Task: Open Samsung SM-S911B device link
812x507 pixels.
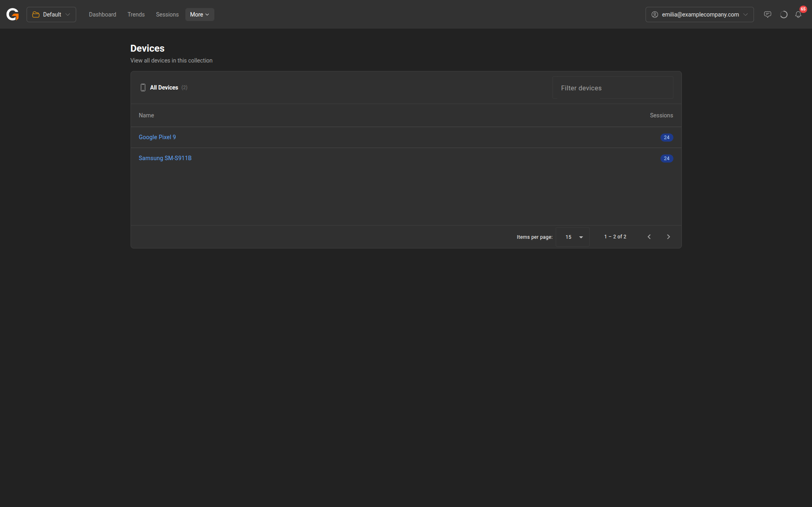Action: pos(165,158)
